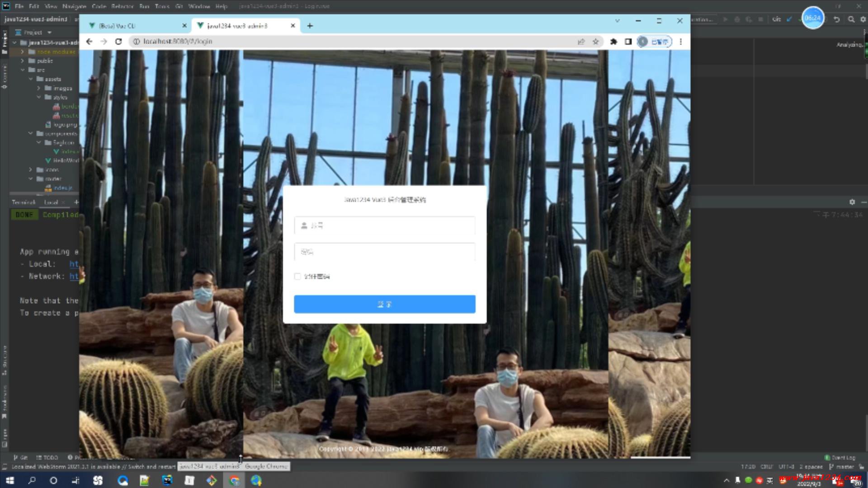Open Chrome three-dot menu
Image resolution: width=868 pixels, height=488 pixels.
pos(680,42)
